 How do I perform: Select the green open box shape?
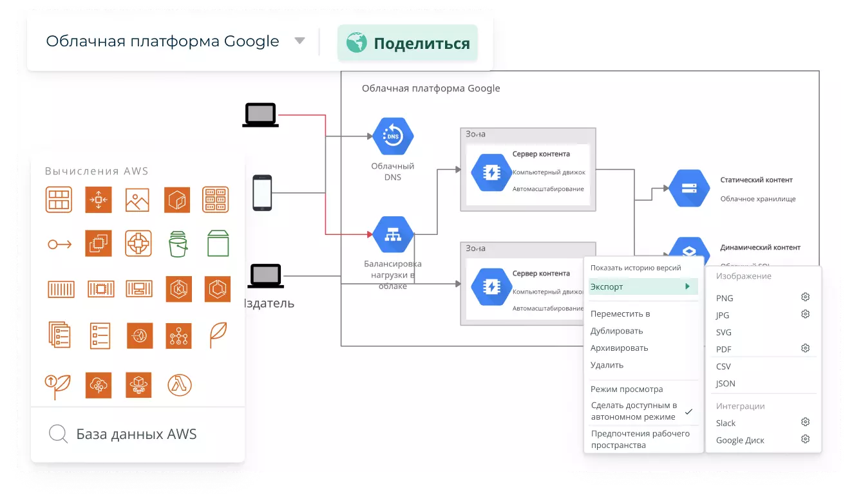pos(218,244)
